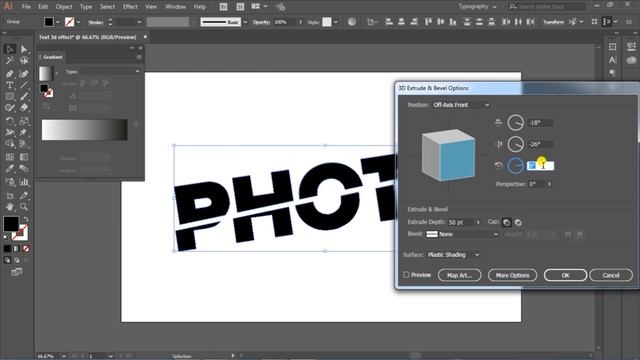Image resolution: width=640 pixels, height=360 pixels.
Task: Open the Type menu
Action: click(x=86, y=7)
